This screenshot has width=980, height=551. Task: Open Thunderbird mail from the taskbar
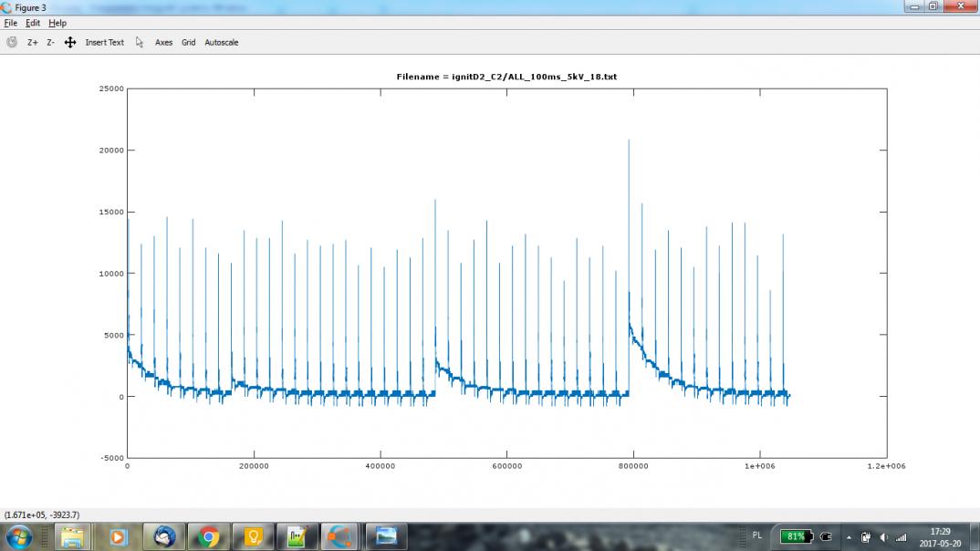(x=164, y=536)
